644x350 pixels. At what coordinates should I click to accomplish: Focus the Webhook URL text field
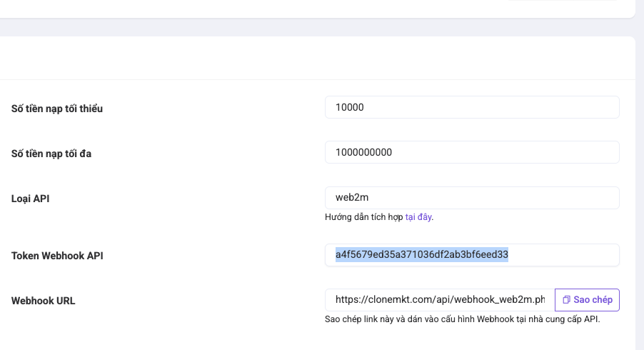[x=440, y=300]
